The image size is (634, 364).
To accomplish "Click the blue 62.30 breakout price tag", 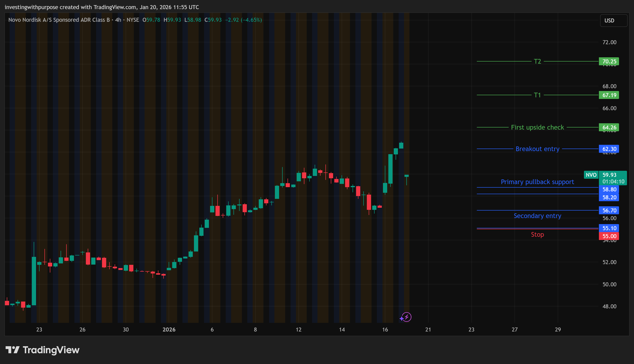I will [x=609, y=149].
